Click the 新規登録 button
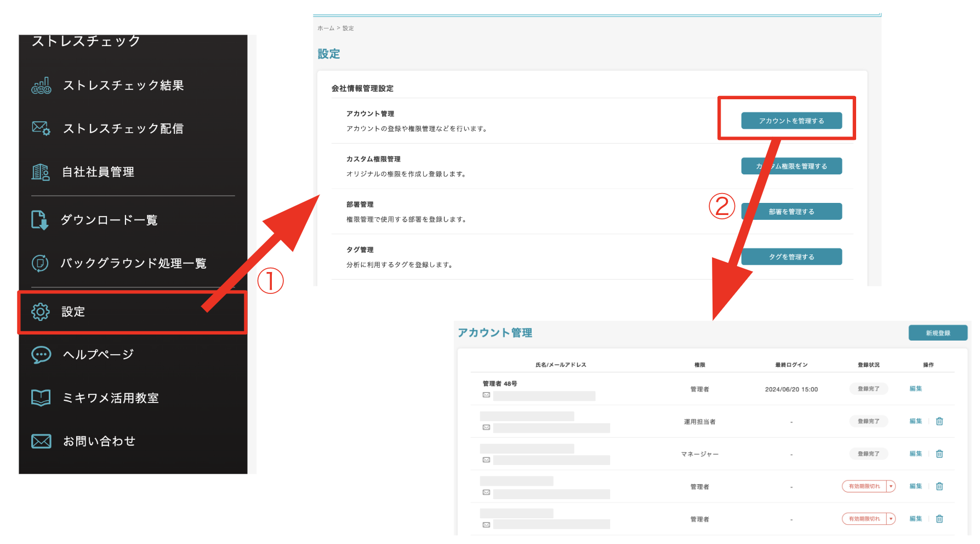The width and height of the screenshot is (980, 544). (938, 332)
